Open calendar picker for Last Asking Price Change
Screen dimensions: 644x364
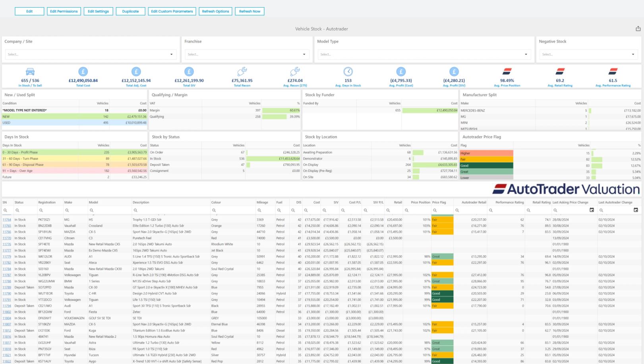tap(592, 210)
